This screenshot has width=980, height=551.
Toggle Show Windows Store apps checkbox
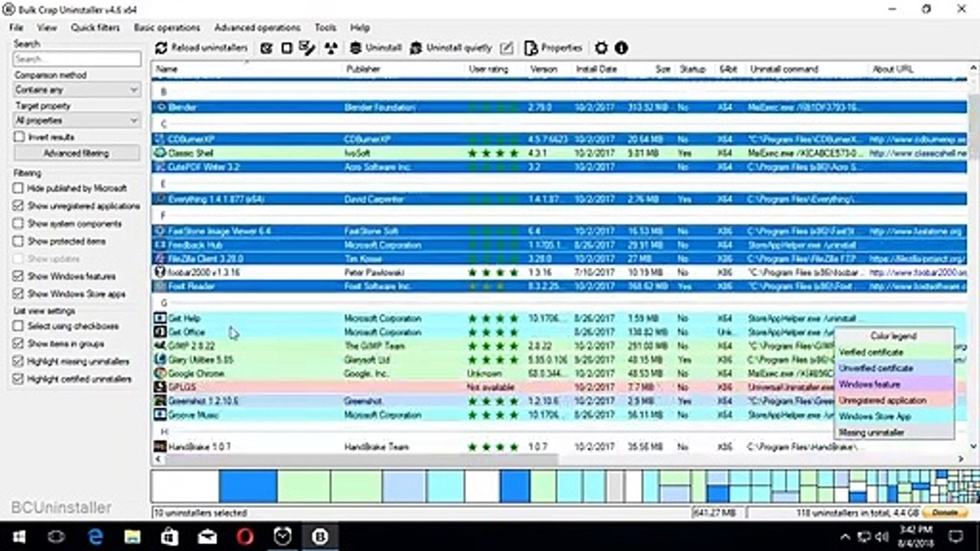coord(18,294)
